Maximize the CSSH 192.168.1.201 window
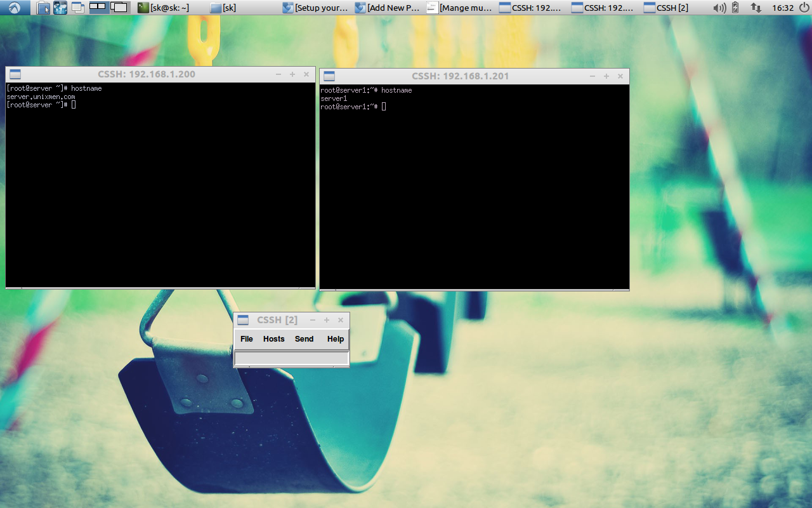This screenshot has height=508, width=812. 606,76
